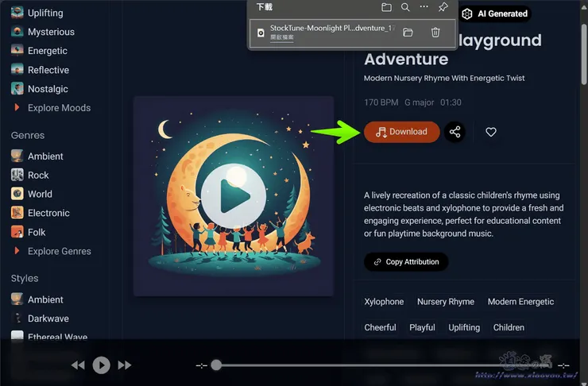Open the Uplifting mood in sidebar
588x386 pixels.
[x=37, y=13]
